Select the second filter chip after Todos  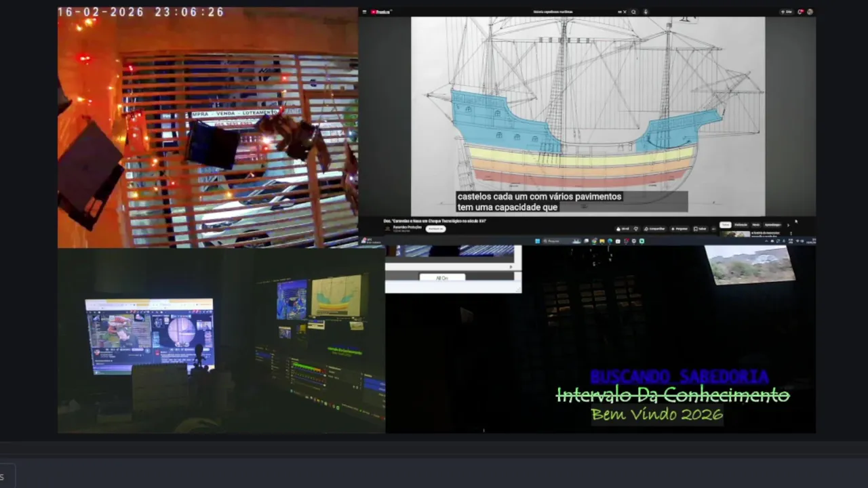pos(741,224)
